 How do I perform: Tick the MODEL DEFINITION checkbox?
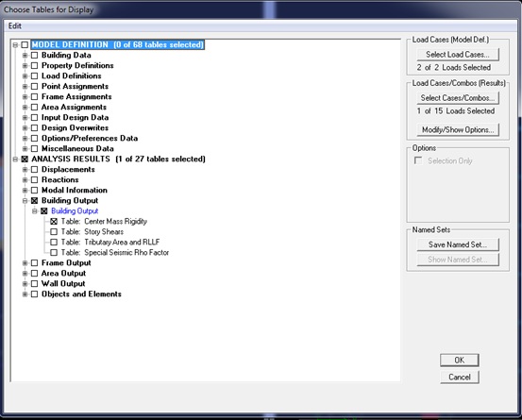pyautogui.click(x=25, y=44)
